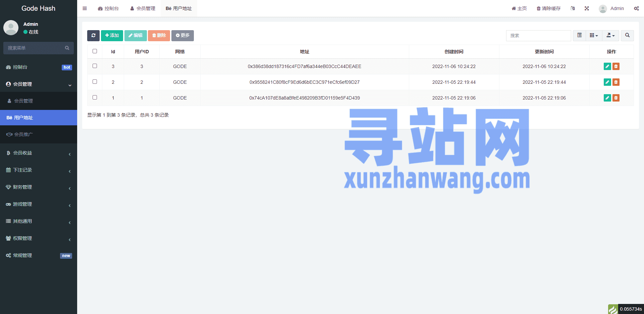This screenshot has height=314, width=644.
Task: Open the Admin user menu in header
Action: pos(611,8)
